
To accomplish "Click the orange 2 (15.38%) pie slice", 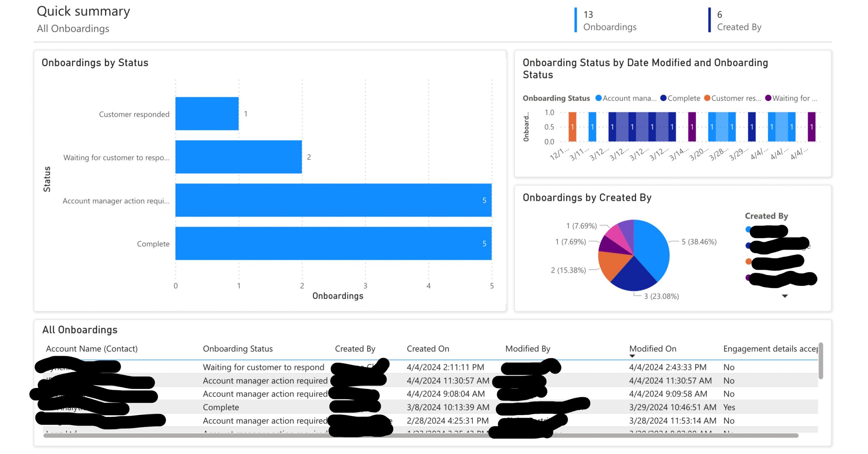I will tap(612, 264).
